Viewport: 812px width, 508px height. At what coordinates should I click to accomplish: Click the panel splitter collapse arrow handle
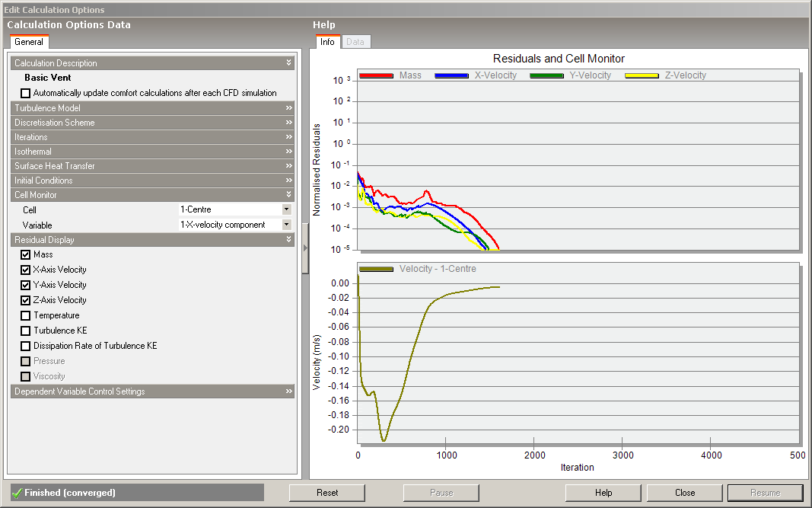pos(305,248)
